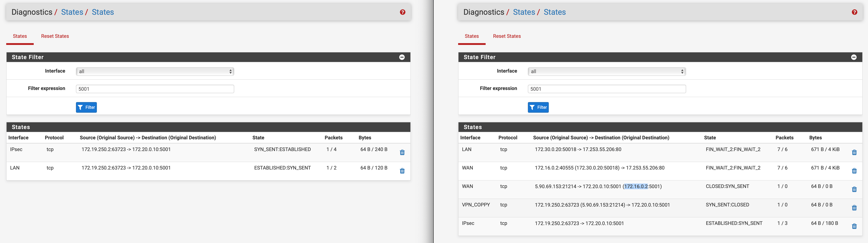Viewport: 868px width, 243px height.
Task: Switch to Reset States tab on right
Action: pyautogui.click(x=506, y=36)
